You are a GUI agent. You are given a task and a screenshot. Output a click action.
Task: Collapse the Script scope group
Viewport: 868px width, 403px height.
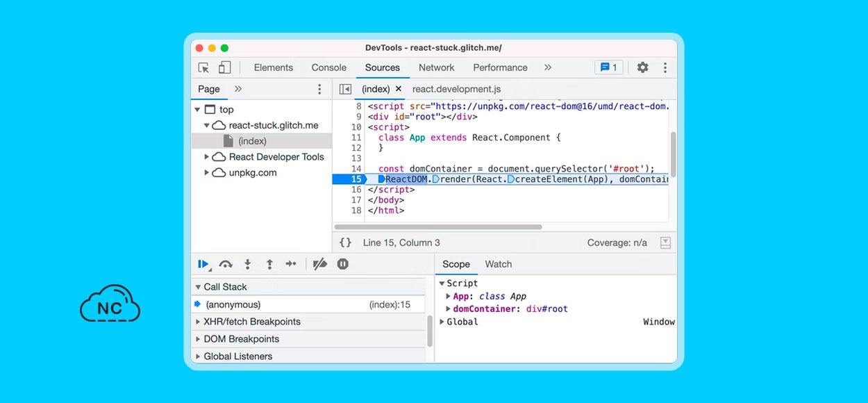(x=442, y=283)
